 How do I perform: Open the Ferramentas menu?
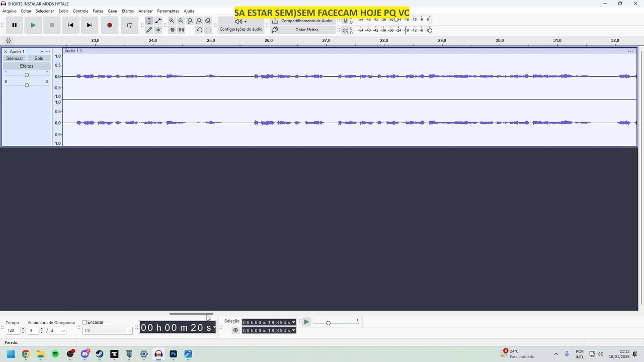pos(168,11)
